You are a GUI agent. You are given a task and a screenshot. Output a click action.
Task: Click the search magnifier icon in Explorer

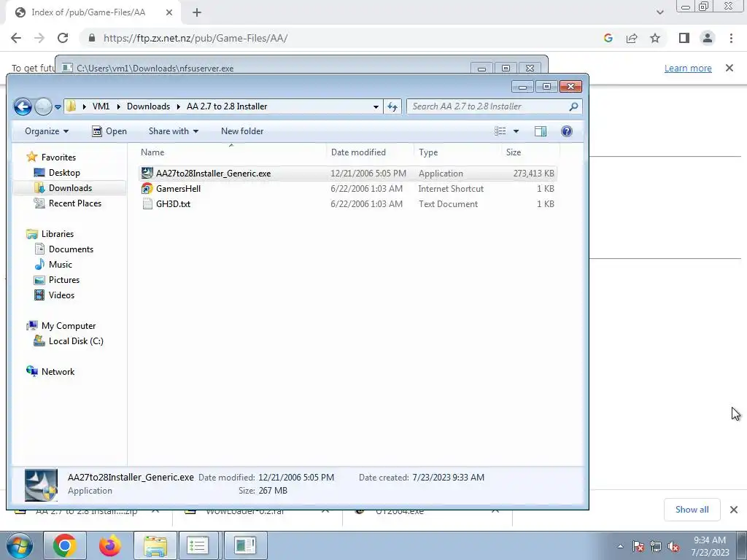pos(573,106)
